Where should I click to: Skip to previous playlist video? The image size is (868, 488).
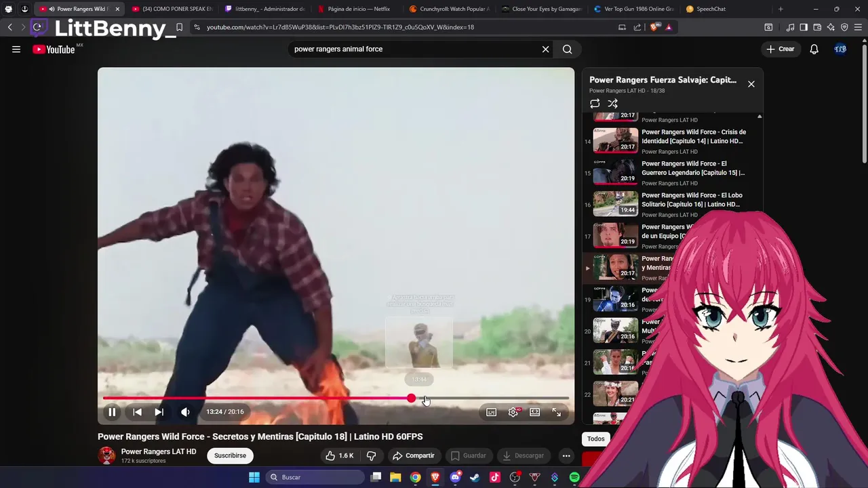pos(137,412)
